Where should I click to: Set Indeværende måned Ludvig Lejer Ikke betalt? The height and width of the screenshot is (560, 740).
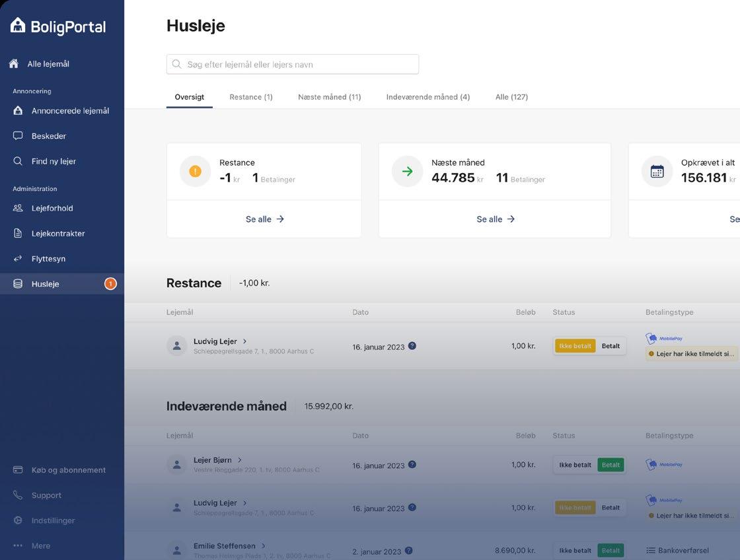(x=575, y=508)
